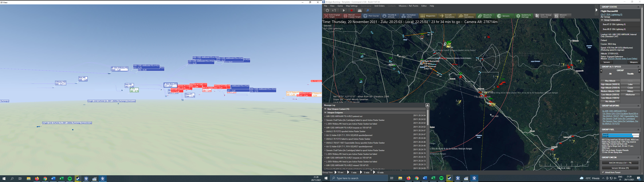644x182 pixels.
Task: Expand the New Weapon Contact log group
Action: point(325,109)
